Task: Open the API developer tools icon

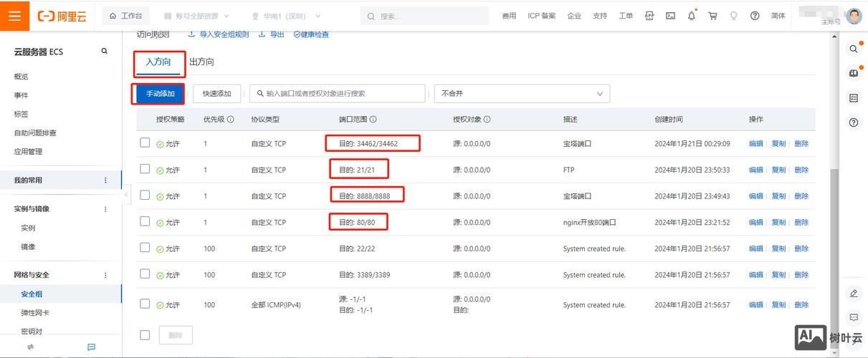Action: [649, 16]
